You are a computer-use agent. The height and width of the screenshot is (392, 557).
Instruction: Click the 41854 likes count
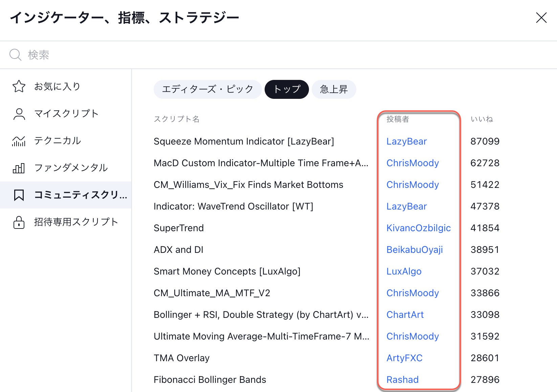coord(485,228)
